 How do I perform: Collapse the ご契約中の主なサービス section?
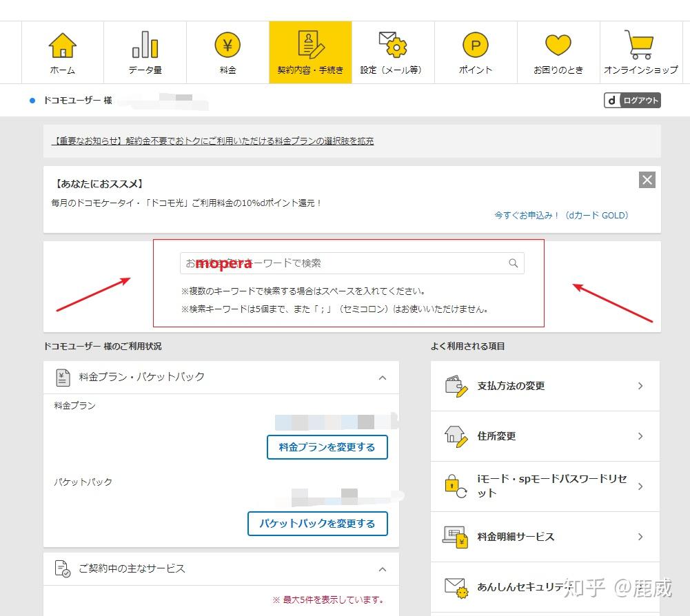coord(383,568)
